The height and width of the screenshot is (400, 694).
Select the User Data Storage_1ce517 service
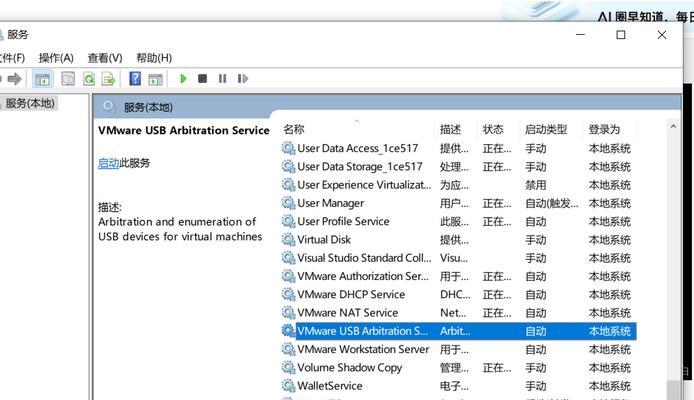[459, 167]
